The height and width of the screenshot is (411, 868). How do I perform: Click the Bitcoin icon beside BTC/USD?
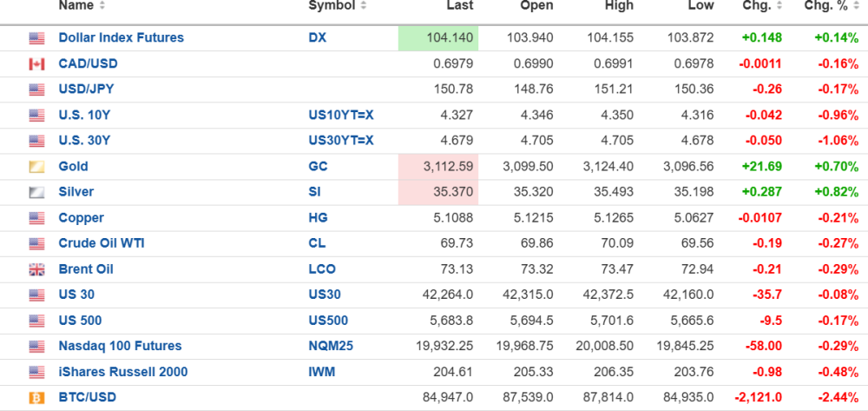tap(36, 398)
